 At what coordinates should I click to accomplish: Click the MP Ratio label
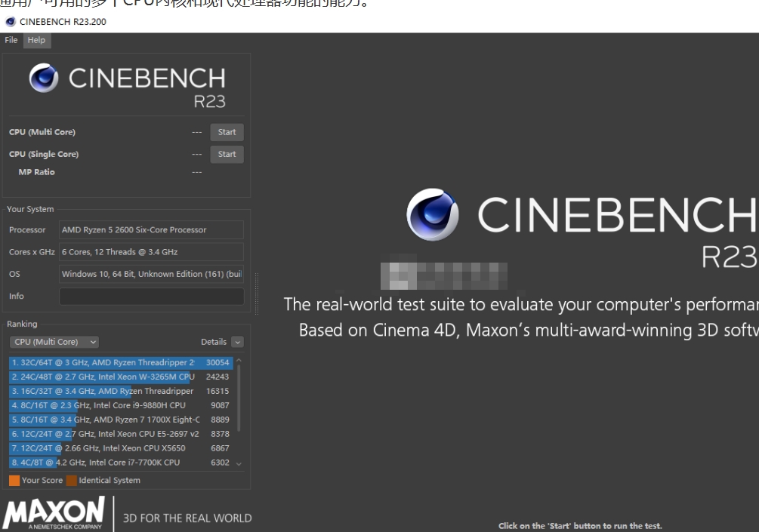[37, 172]
